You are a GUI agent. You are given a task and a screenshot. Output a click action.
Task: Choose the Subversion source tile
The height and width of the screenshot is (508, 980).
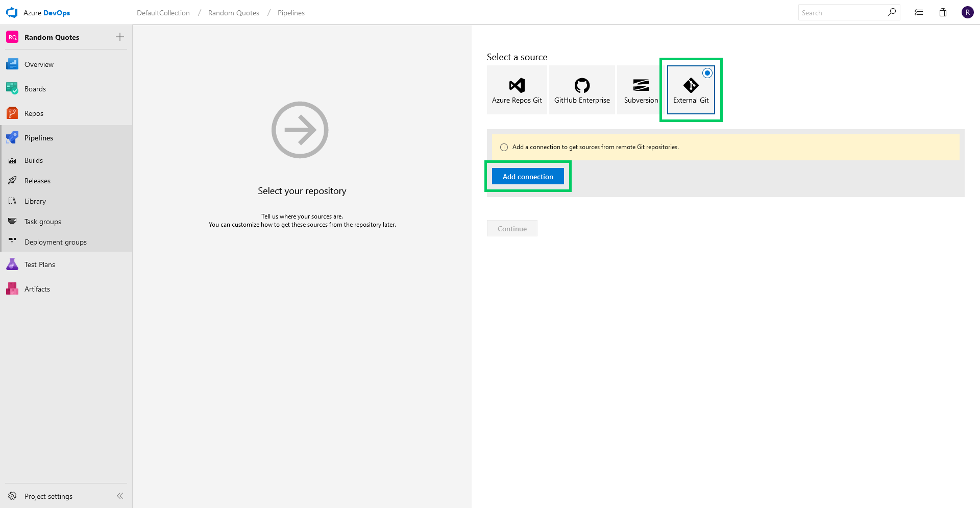click(641, 90)
